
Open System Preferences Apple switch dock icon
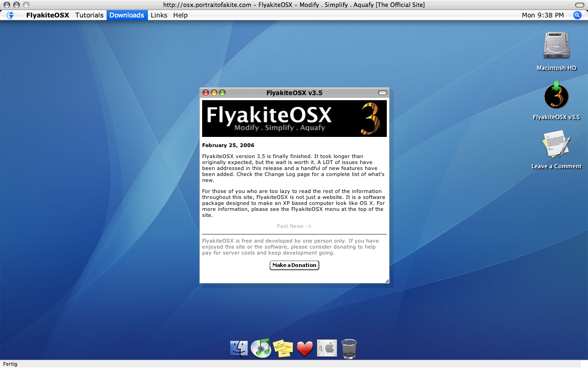(x=327, y=349)
